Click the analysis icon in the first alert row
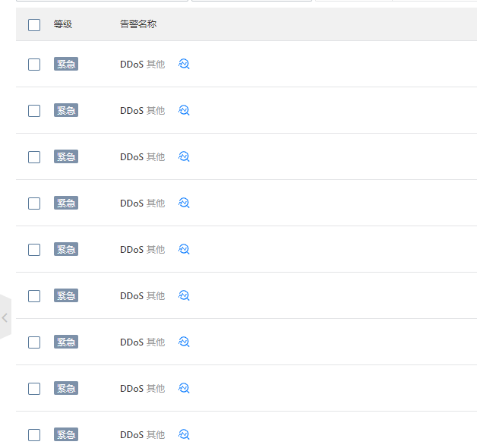 tap(184, 64)
